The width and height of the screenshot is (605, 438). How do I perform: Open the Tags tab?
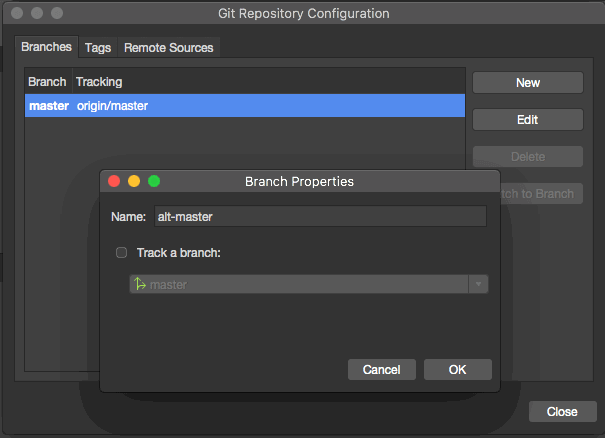point(98,48)
